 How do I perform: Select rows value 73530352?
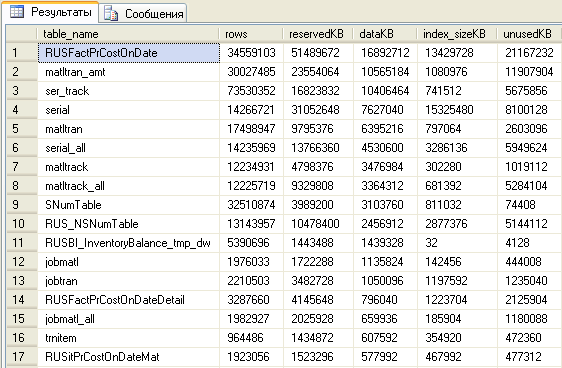click(x=252, y=91)
